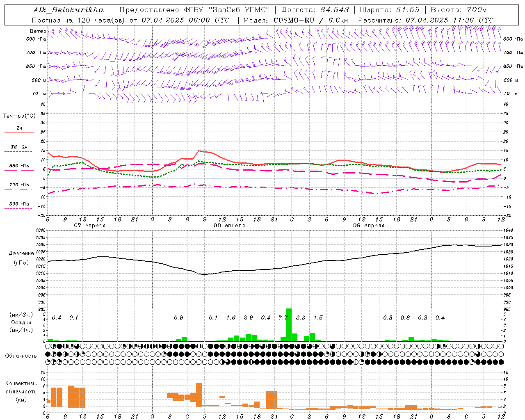
Task: Click the Осадки precipitation label
Action: [21, 322]
